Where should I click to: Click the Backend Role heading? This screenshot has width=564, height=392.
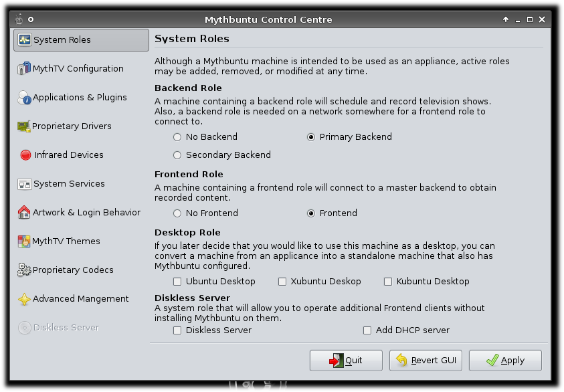pos(188,88)
